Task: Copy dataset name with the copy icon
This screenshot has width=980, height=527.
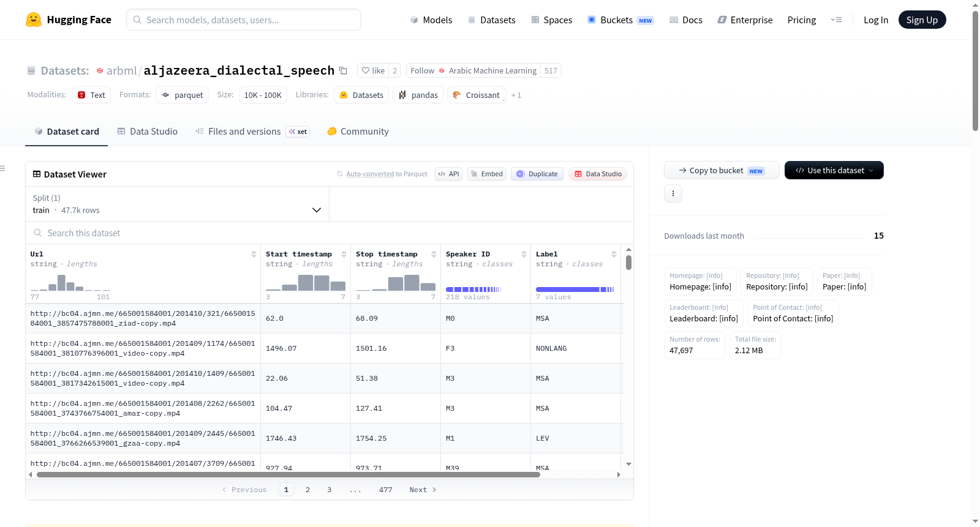Action: click(343, 70)
